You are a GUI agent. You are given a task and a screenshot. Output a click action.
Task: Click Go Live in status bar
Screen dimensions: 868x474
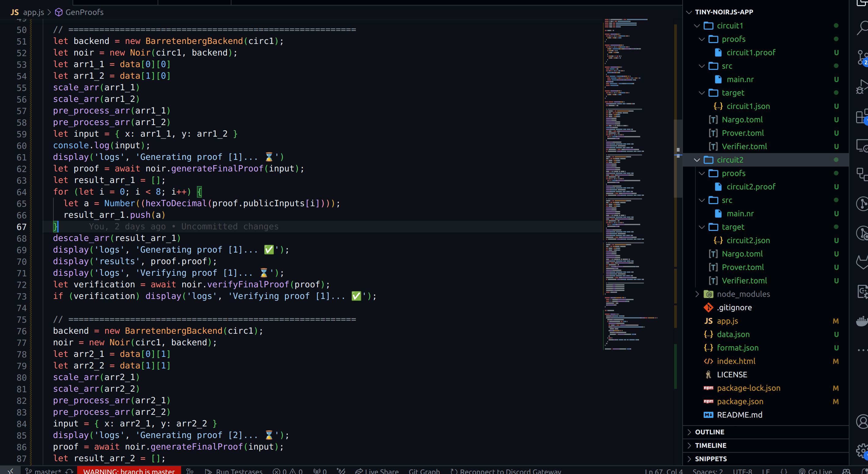(x=815, y=471)
